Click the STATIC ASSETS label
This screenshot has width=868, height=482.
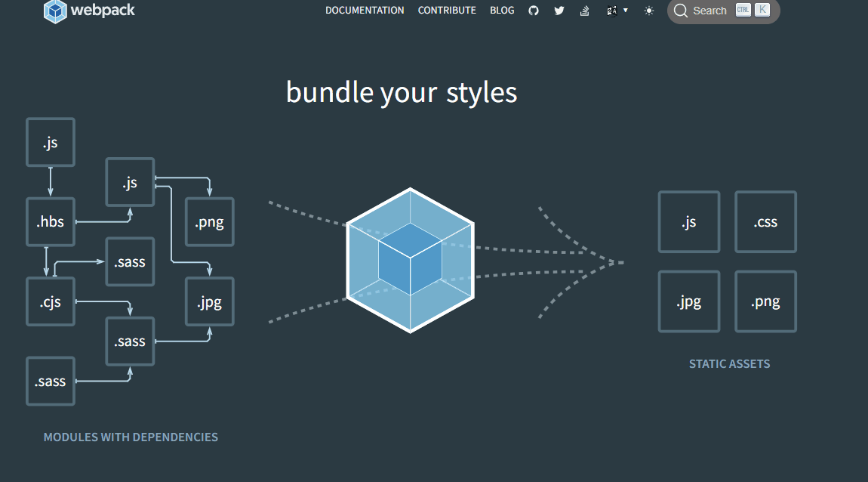729,363
